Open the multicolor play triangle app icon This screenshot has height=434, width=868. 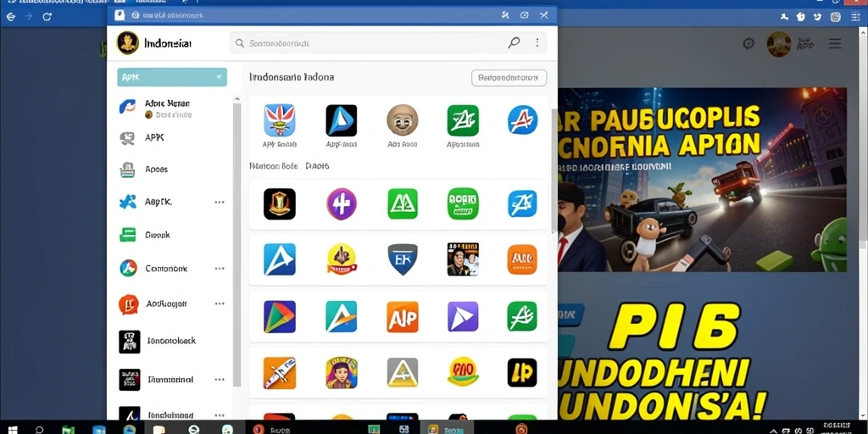coord(280,317)
